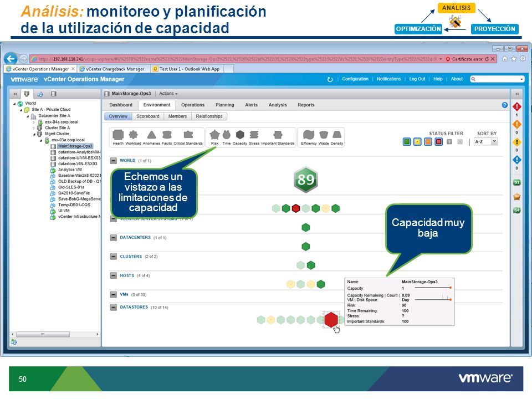Viewport: 532px width, 399px height.
Task: Click the World health score 89 hexagon
Action: [x=306, y=180]
